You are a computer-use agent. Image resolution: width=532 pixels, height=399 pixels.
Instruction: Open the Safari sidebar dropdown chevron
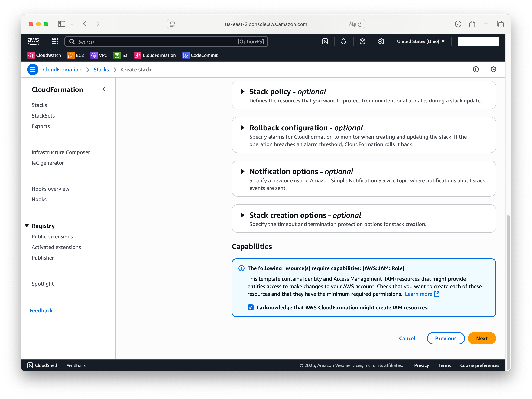pyautogui.click(x=72, y=24)
